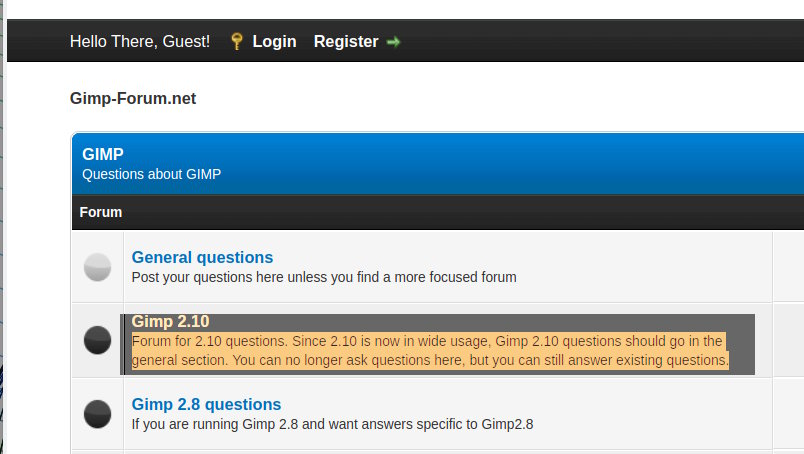Click the Gimp 2.10 forum status icon
This screenshot has width=804, height=454.
tap(97, 340)
